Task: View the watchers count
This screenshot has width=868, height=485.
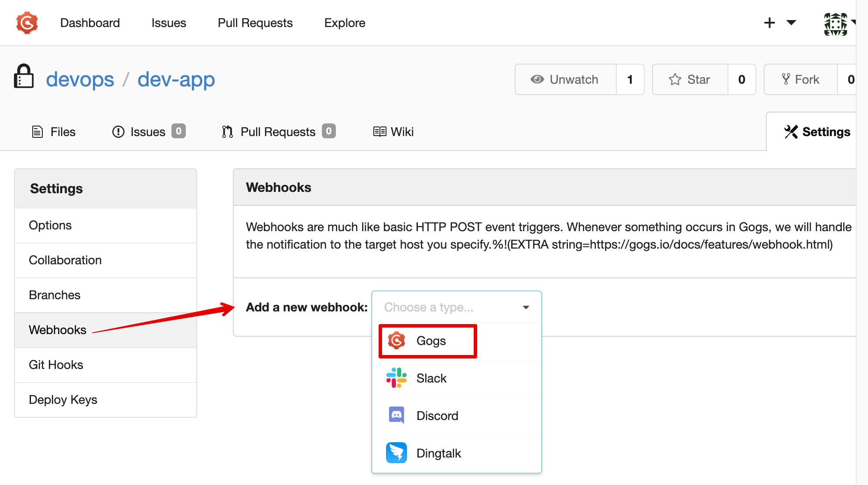Action: tap(630, 79)
